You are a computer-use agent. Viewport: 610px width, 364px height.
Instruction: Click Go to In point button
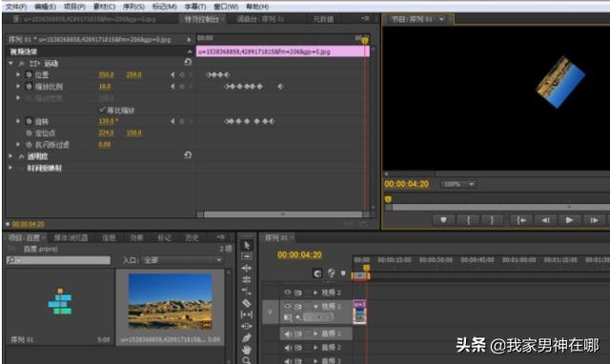pyautogui.click(x=521, y=220)
